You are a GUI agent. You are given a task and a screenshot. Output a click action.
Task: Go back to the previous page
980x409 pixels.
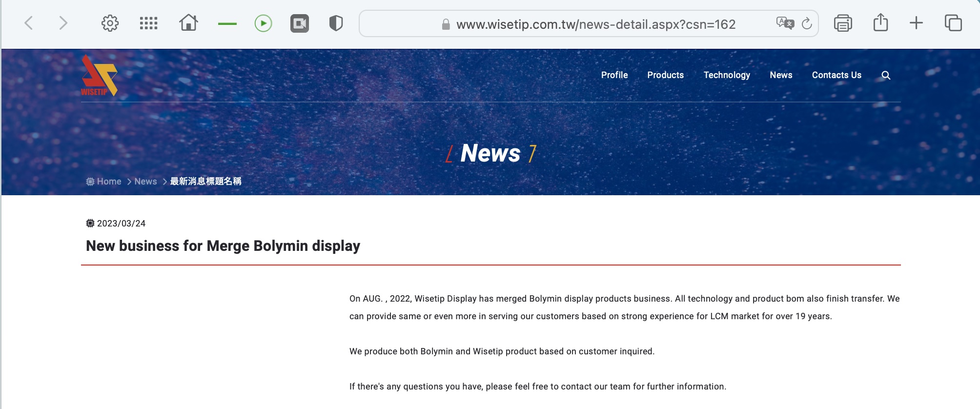point(29,23)
